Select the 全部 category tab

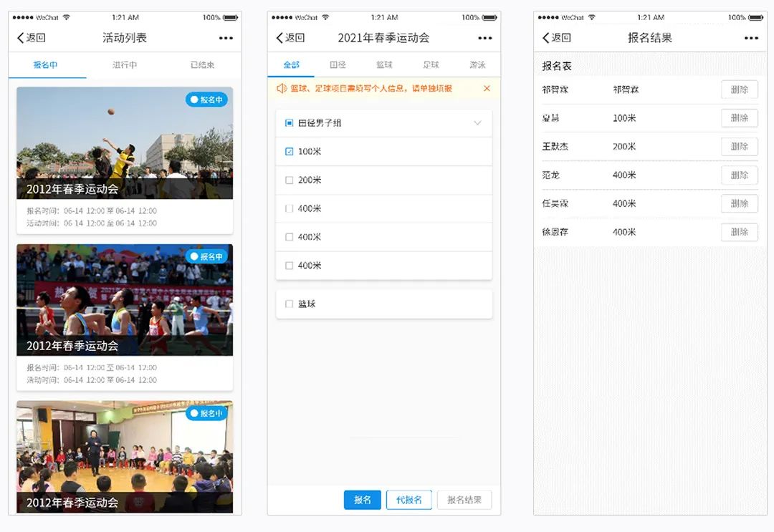291,65
